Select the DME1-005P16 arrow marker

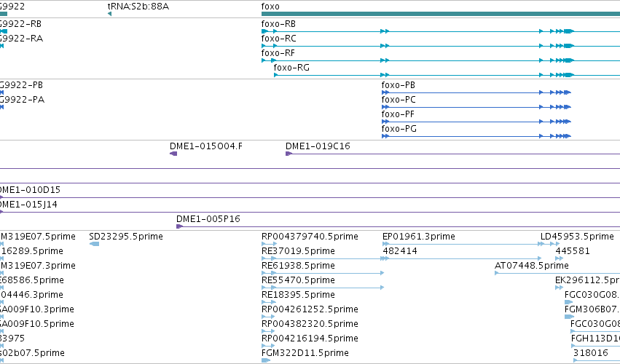[x=179, y=226]
